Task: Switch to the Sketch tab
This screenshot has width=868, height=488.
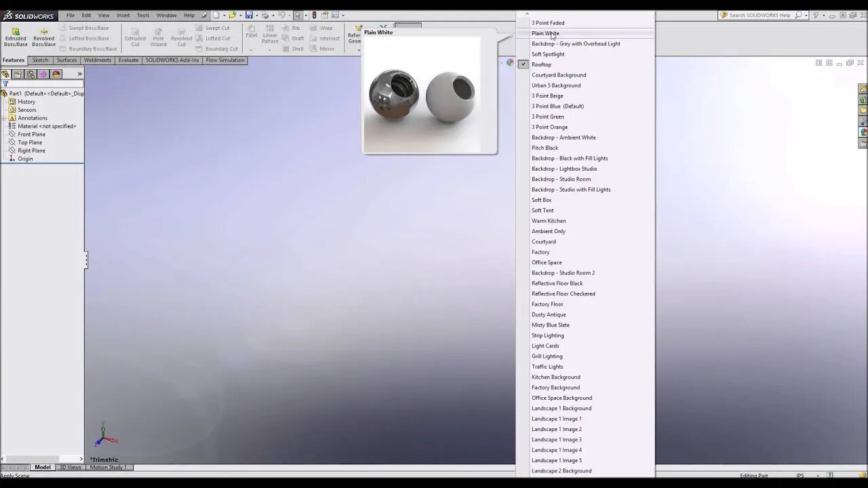Action: pos(41,60)
